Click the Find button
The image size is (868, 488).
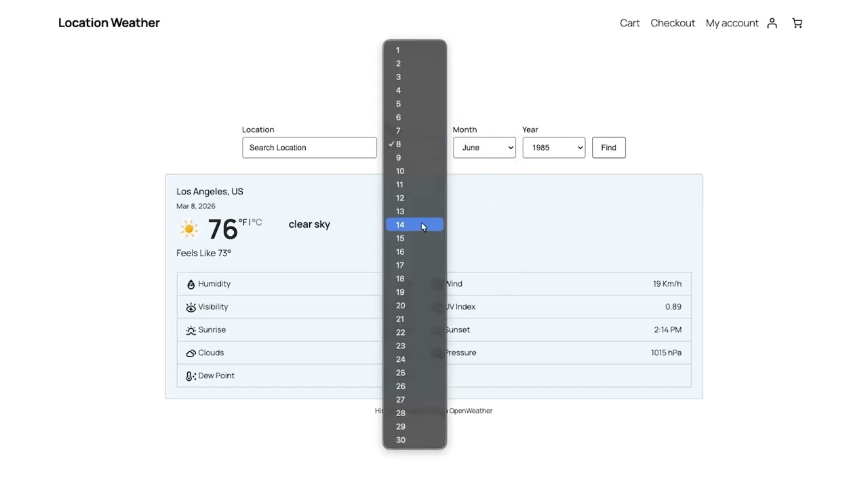coord(608,148)
